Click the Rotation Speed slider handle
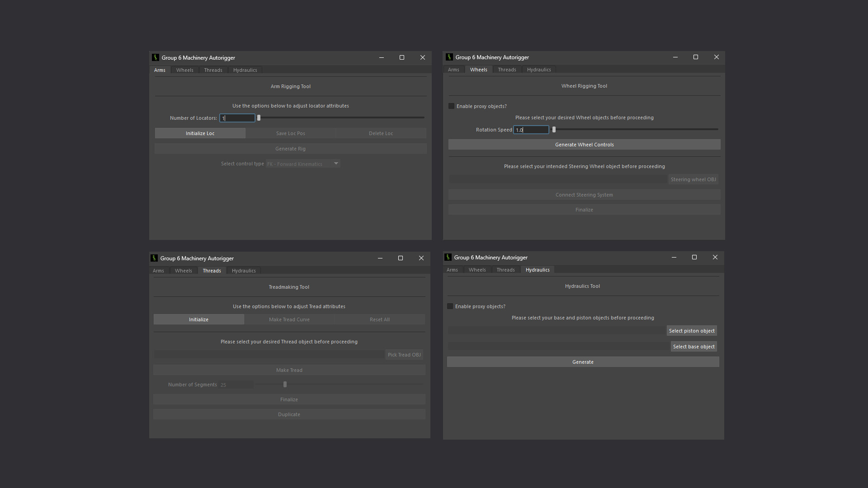The height and width of the screenshot is (488, 868). 554,130
